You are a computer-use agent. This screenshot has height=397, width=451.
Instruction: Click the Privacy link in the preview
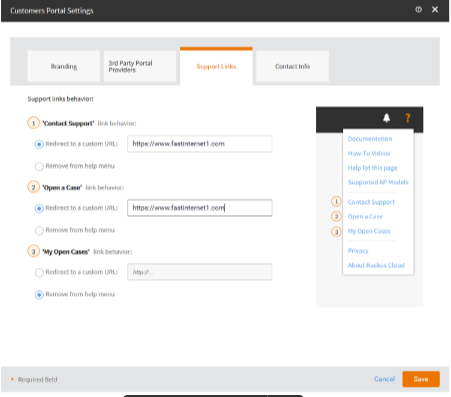(358, 251)
